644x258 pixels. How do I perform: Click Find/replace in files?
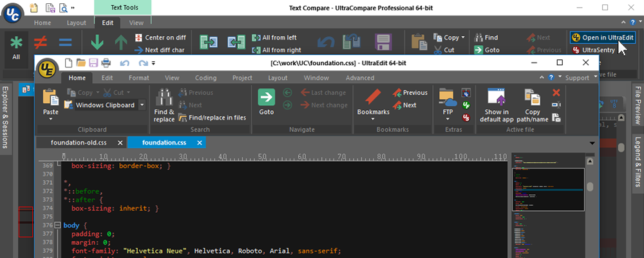[212, 117]
